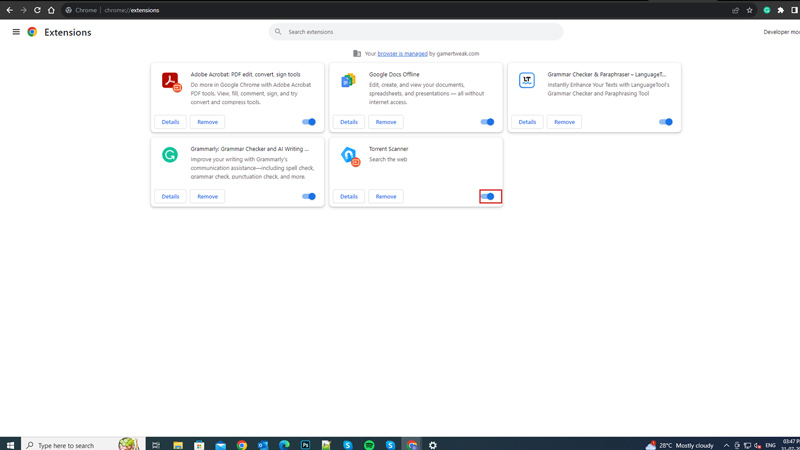Click the Adobe Acrobat extension icon

click(x=171, y=81)
